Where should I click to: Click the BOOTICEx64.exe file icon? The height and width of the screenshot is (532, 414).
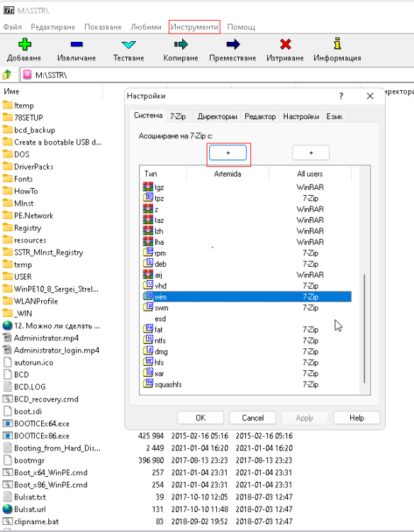click(8, 423)
